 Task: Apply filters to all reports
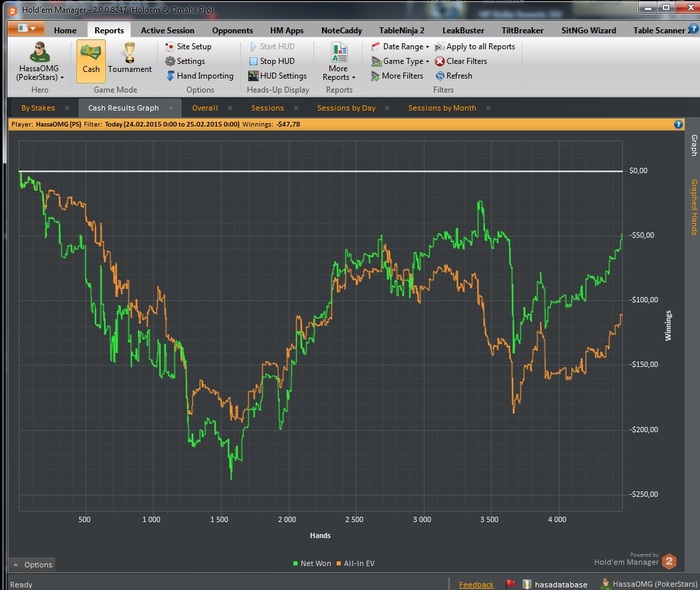(475, 46)
